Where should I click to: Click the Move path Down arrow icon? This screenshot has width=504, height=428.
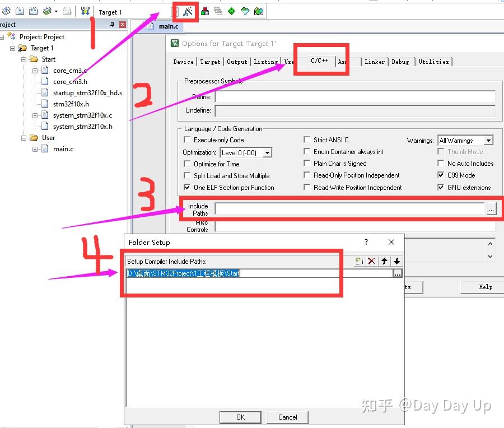pyautogui.click(x=397, y=261)
